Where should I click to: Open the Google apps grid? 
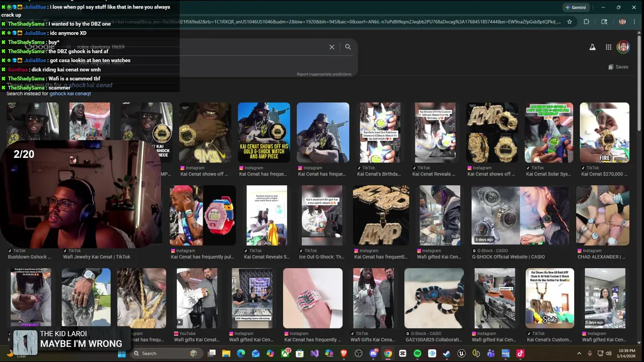(x=608, y=47)
